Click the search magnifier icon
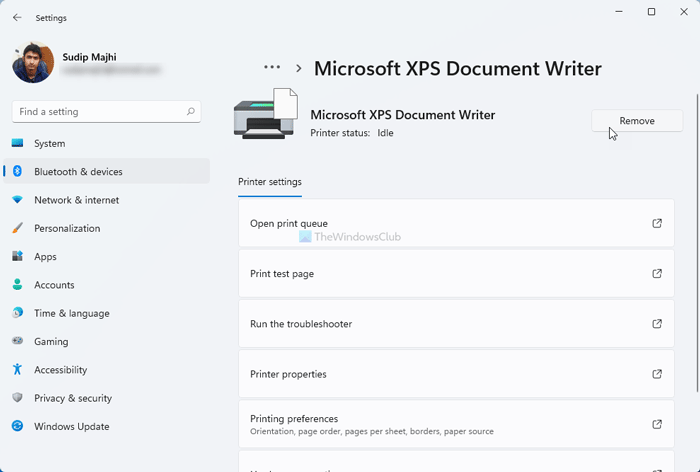This screenshot has height=472, width=700. pos(191,112)
